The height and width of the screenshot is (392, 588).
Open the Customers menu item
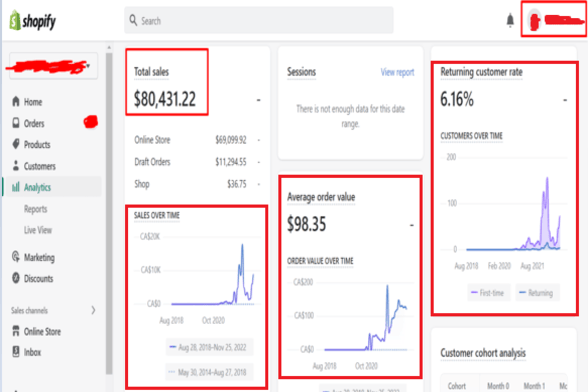[40, 166]
